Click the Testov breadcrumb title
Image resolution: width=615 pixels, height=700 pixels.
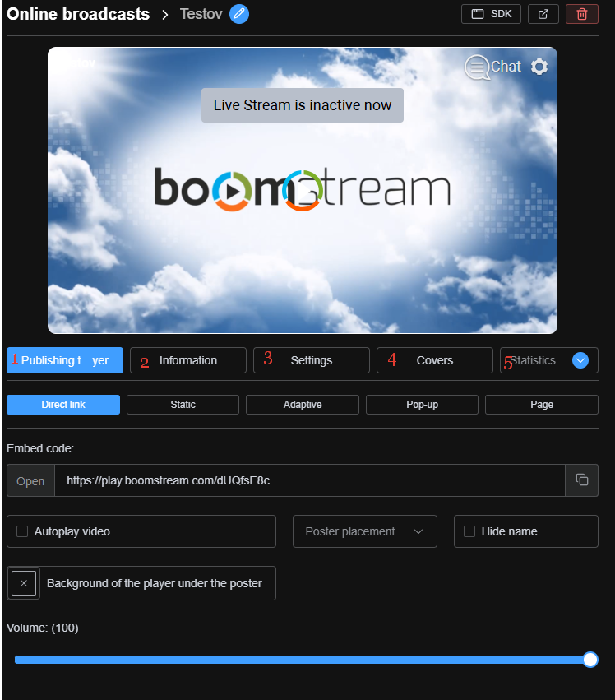(x=201, y=14)
